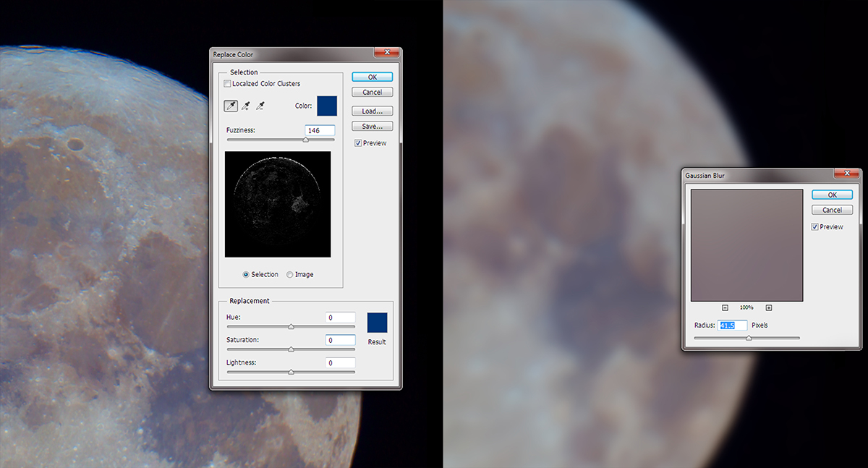Click the Replace Color title bar text
This screenshot has height=468, width=868.
coord(233,54)
